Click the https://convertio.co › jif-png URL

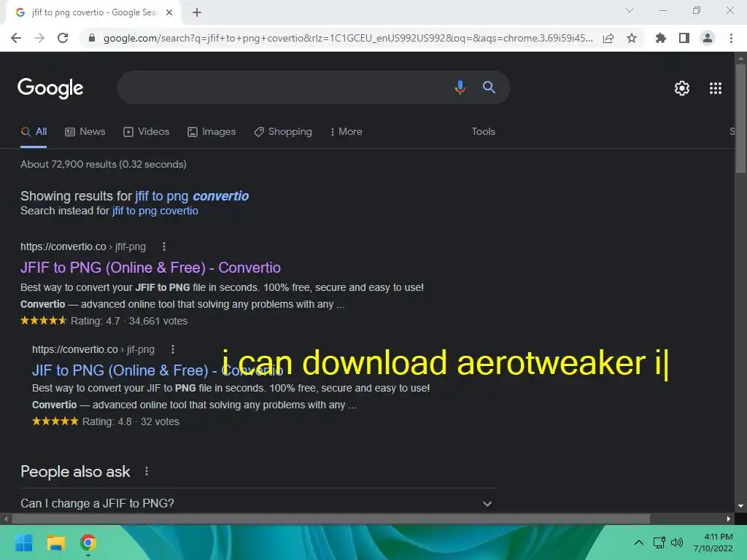[93, 349]
